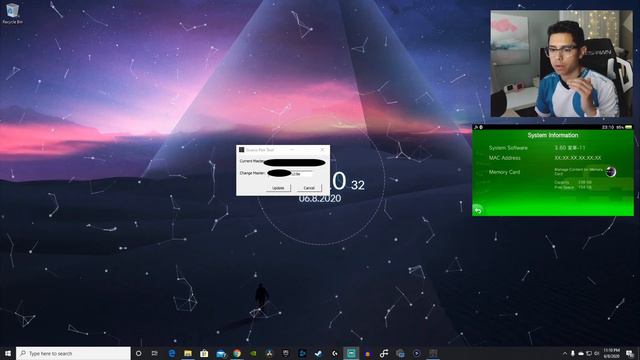Viewport: 640px width, 360px height.
Task: Open the volume tray icon
Action: coord(597,353)
